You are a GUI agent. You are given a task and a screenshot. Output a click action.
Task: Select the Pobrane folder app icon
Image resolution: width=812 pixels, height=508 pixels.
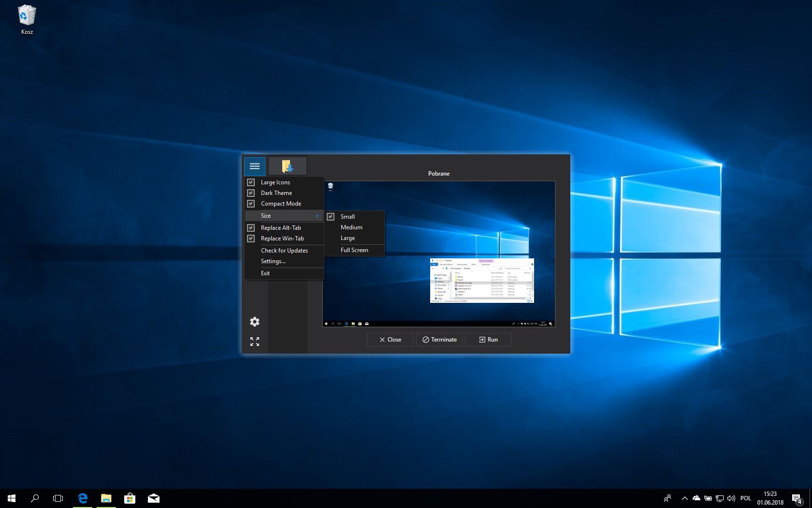pos(288,166)
